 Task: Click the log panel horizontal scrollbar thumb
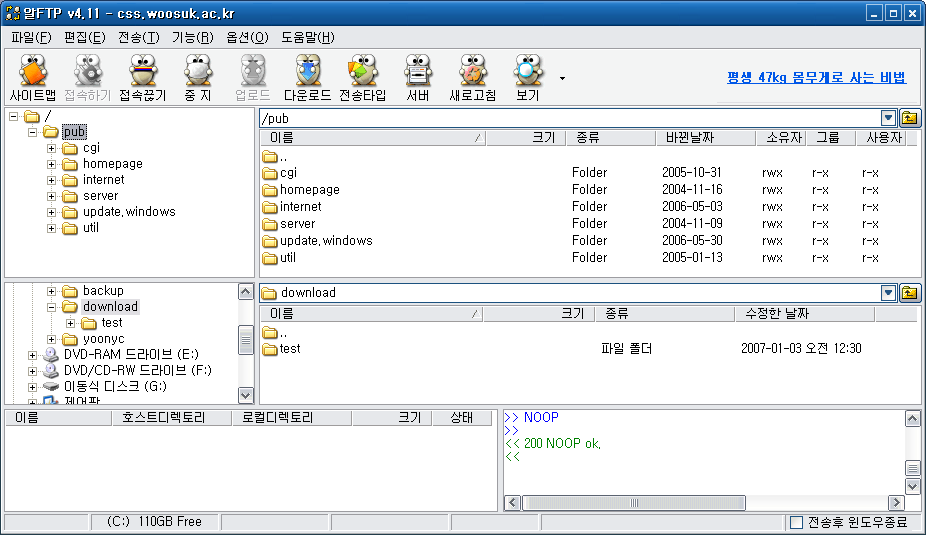coord(634,503)
